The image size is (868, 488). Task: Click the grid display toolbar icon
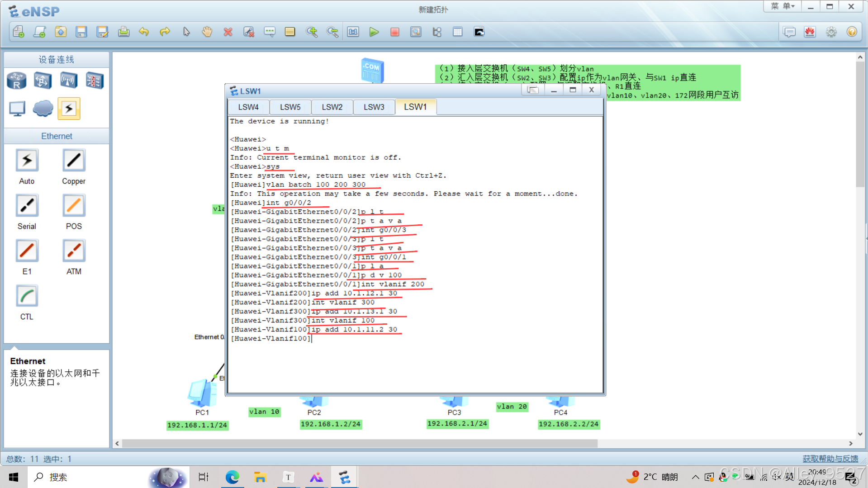[458, 32]
